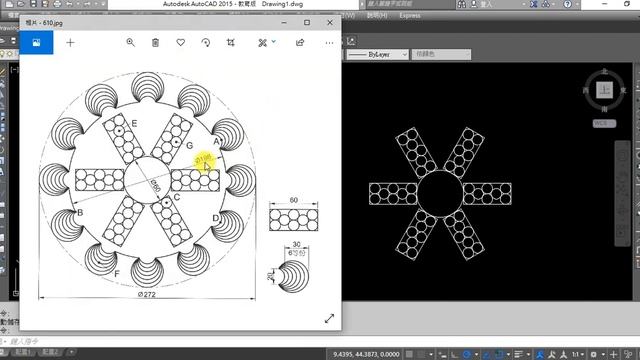Viewport: 640px width, 360px height.
Task: Open the Edit & Create scissors icon
Action: pos(262,42)
